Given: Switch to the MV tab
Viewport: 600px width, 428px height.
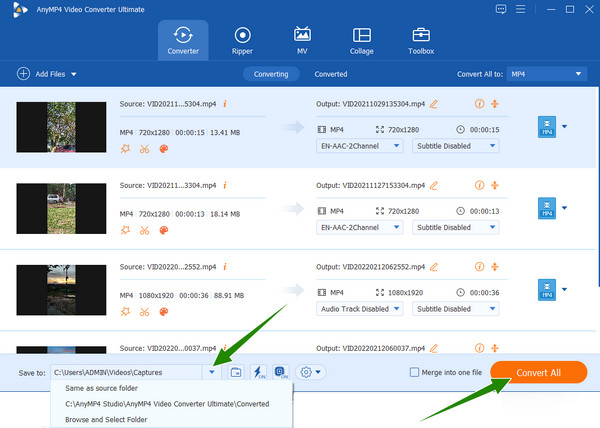Looking at the screenshot, I should point(302,41).
